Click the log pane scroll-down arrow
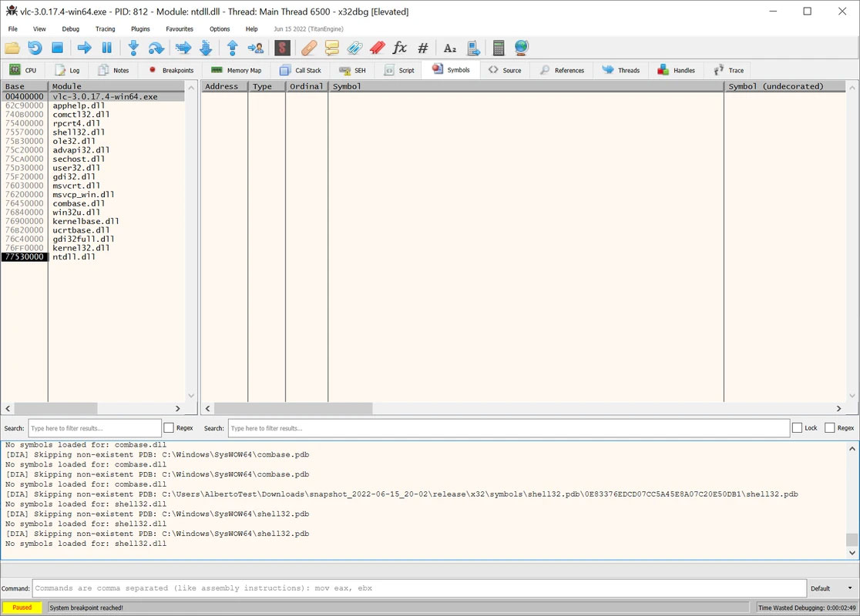860x616 pixels. [x=852, y=552]
